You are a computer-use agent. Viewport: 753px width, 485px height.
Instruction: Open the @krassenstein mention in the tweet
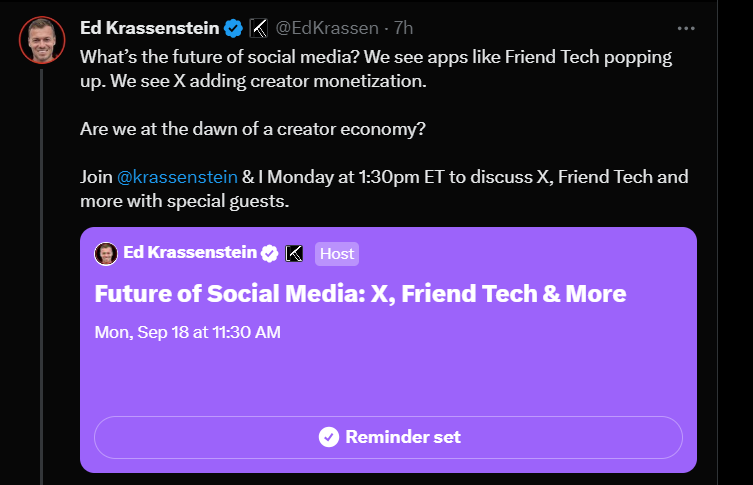(x=178, y=177)
